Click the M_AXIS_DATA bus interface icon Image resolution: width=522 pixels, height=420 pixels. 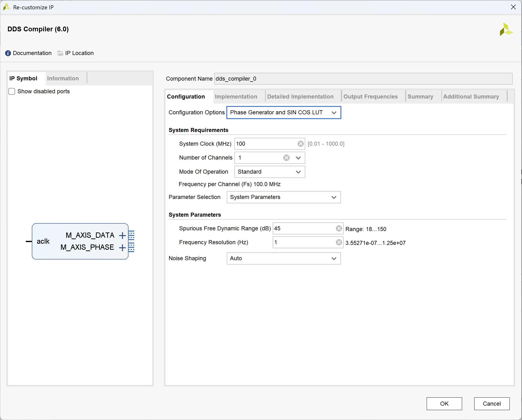(x=131, y=235)
